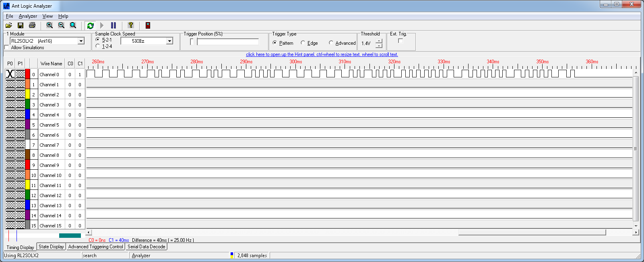The width and height of the screenshot is (644, 262).
Task: Exit the application via red door icon
Action: [x=148, y=25]
